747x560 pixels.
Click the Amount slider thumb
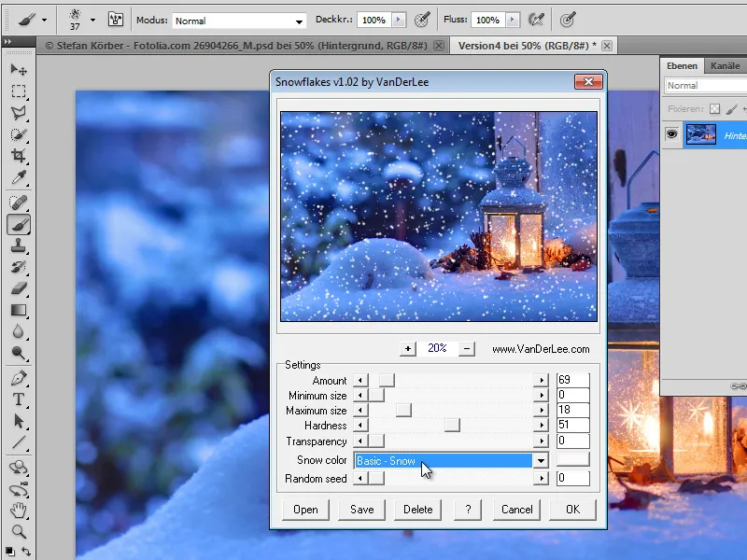point(387,380)
